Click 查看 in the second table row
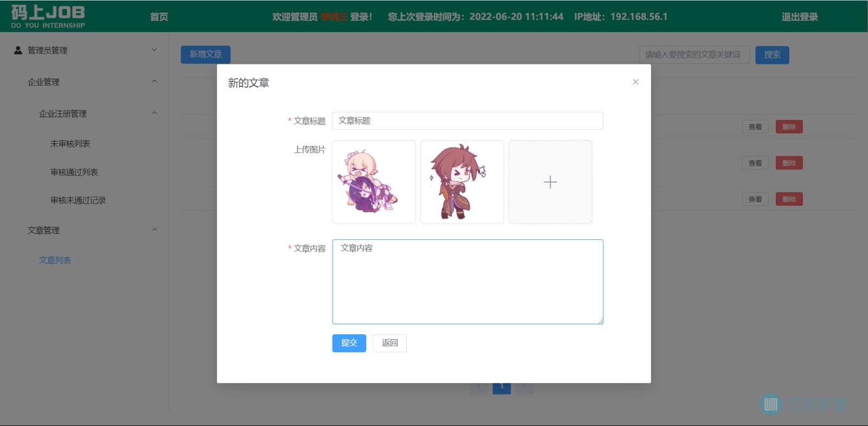This screenshot has height=426, width=868. [x=755, y=163]
